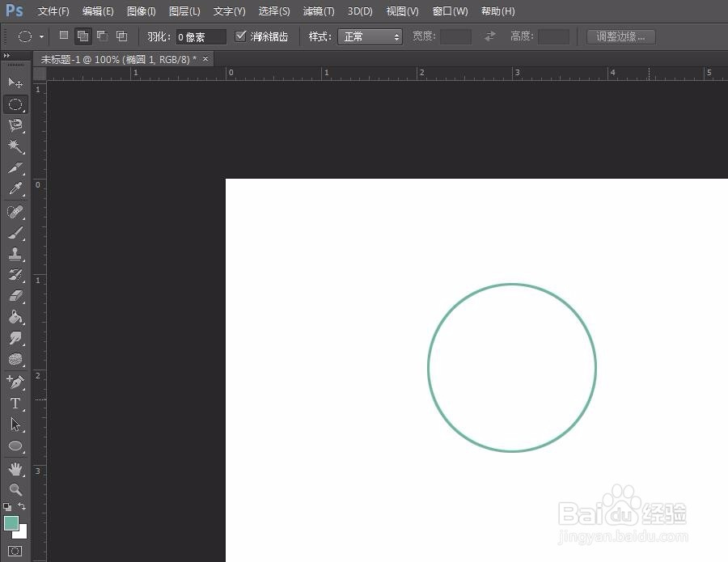Choose New Selection mode

(64, 36)
